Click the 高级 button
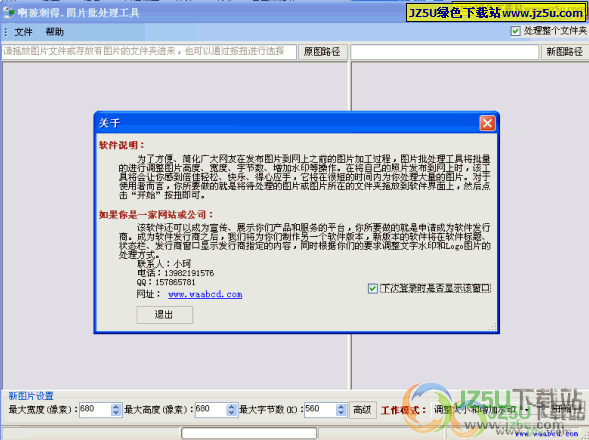Viewport: 589px width, 440px height. [x=362, y=410]
